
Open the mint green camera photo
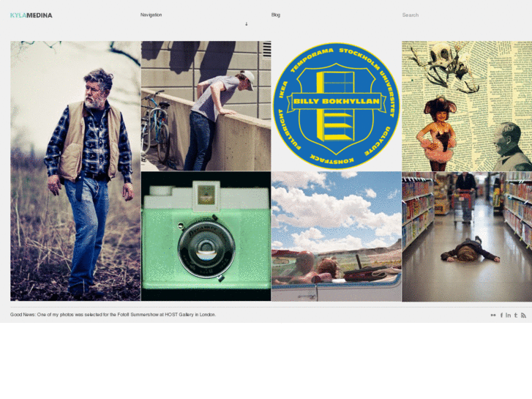coord(206,236)
